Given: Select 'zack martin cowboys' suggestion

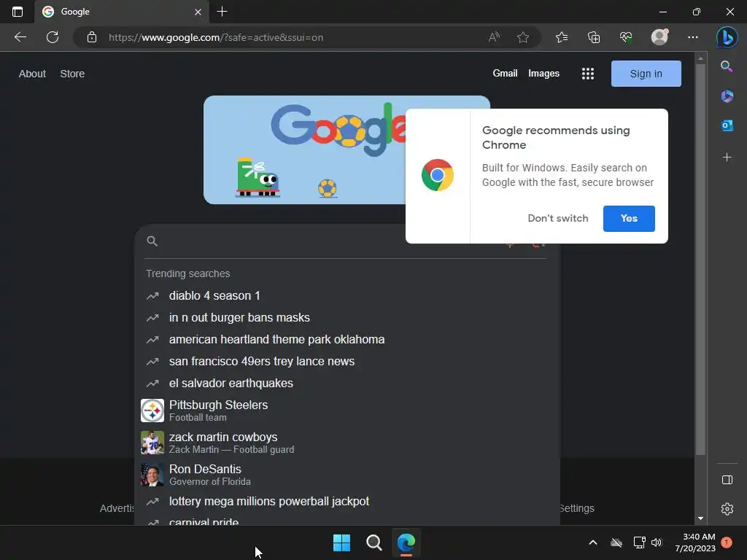Looking at the screenshot, I should pyautogui.click(x=347, y=443).
